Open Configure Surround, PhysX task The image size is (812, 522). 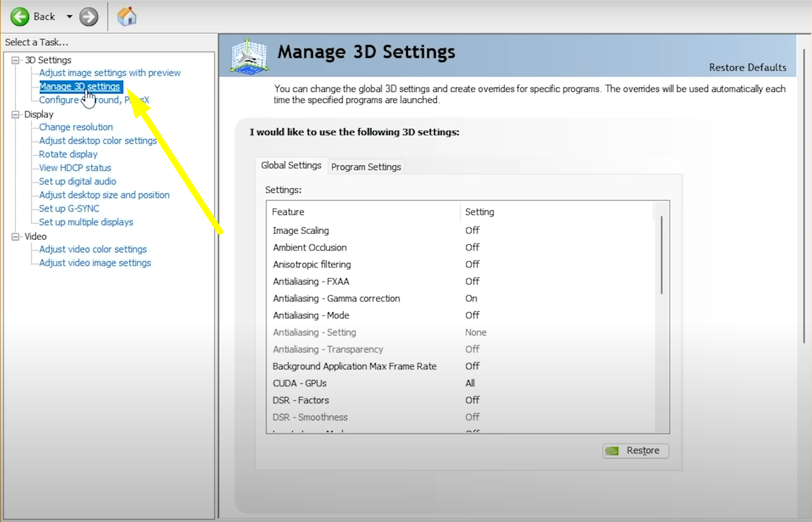point(94,100)
